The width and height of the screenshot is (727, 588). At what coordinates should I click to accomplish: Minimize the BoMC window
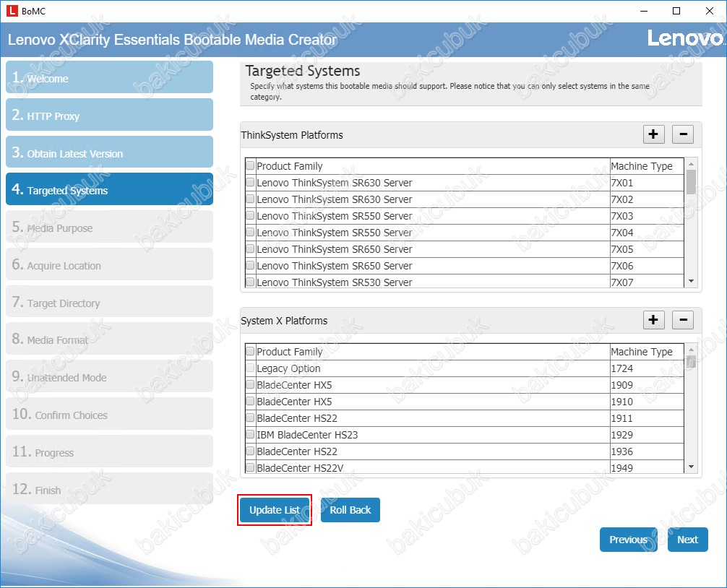644,11
